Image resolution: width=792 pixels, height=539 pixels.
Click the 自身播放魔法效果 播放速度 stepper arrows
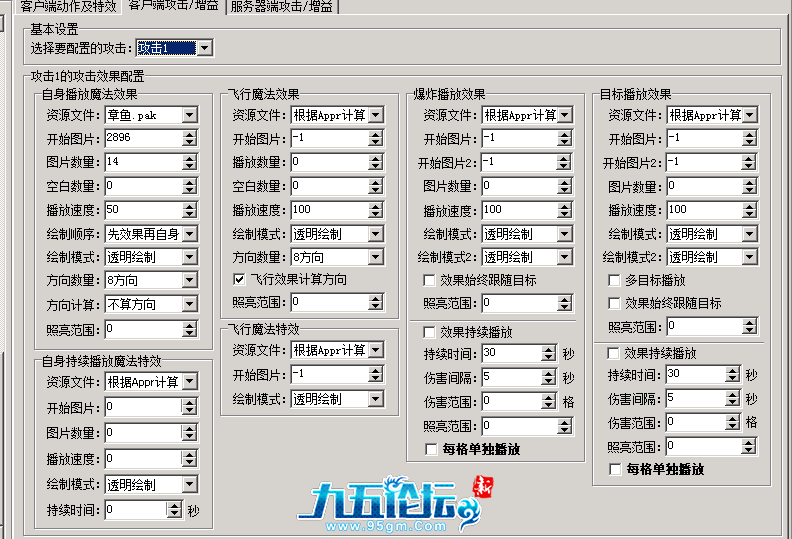[189, 210]
